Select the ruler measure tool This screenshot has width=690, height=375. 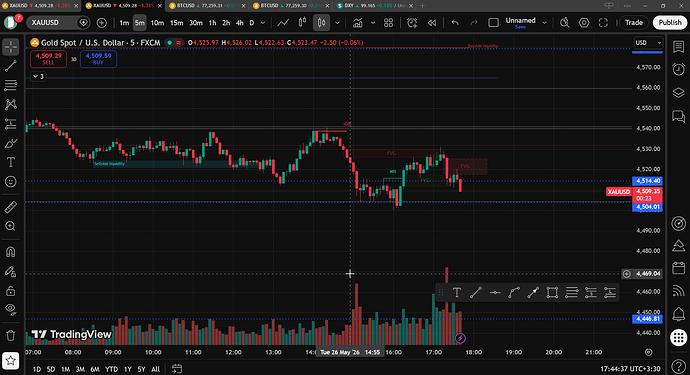tap(11, 207)
